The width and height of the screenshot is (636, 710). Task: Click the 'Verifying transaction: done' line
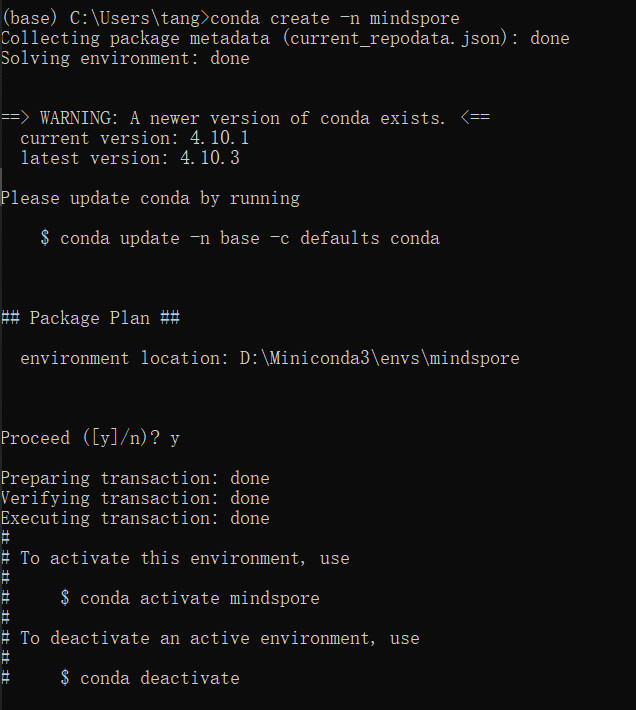tap(135, 498)
